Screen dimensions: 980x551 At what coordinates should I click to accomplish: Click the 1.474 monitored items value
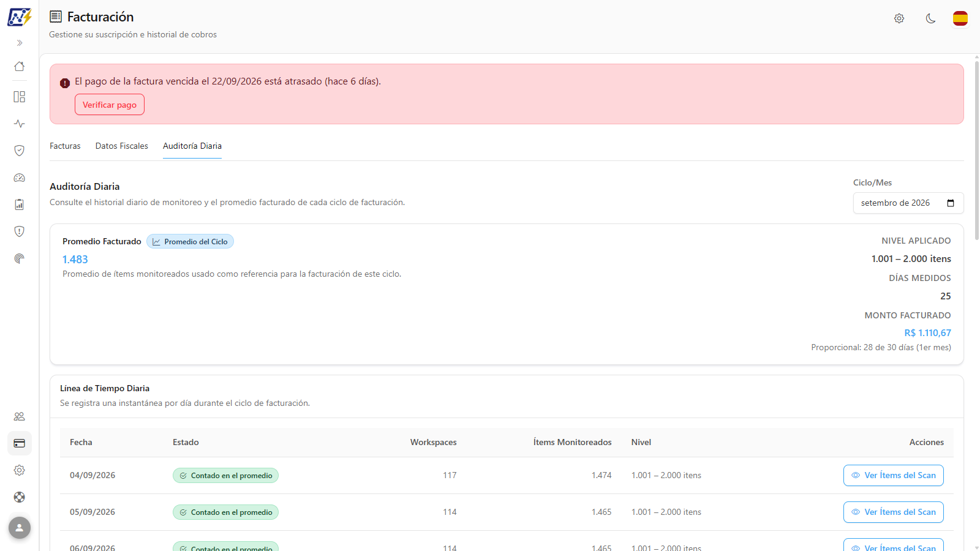(x=601, y=475)
